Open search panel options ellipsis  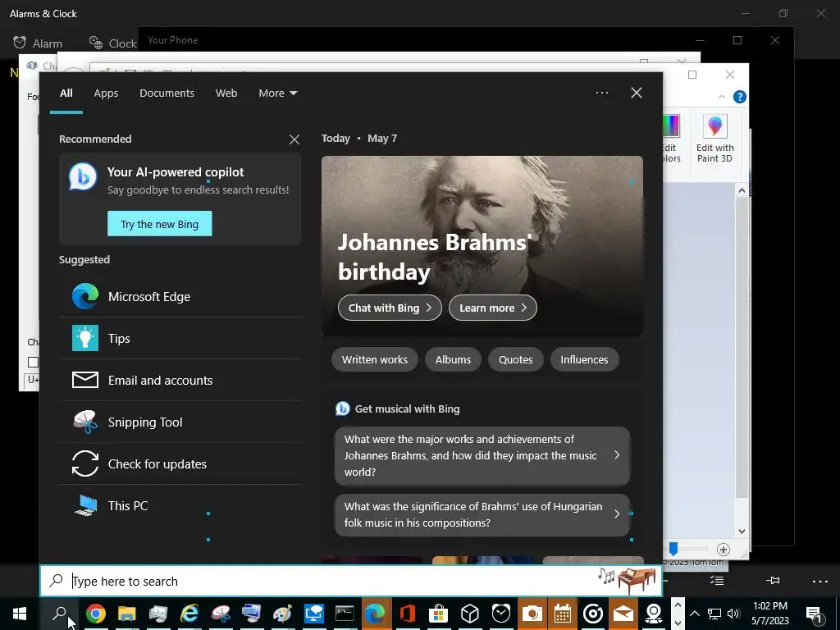[x=602, y=93]
